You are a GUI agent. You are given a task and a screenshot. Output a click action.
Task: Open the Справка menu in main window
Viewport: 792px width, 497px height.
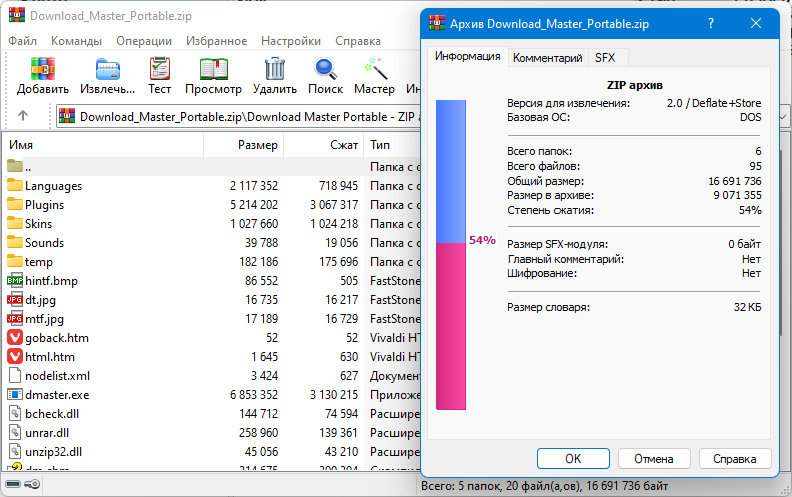point(358,41)
